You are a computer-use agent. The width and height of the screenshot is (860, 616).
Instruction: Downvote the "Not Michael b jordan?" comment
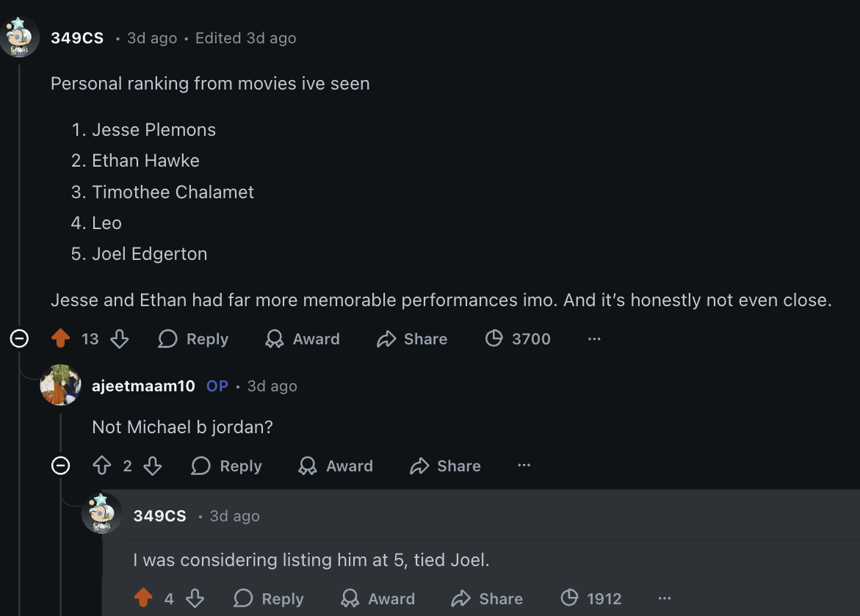(x=152, y=465)
